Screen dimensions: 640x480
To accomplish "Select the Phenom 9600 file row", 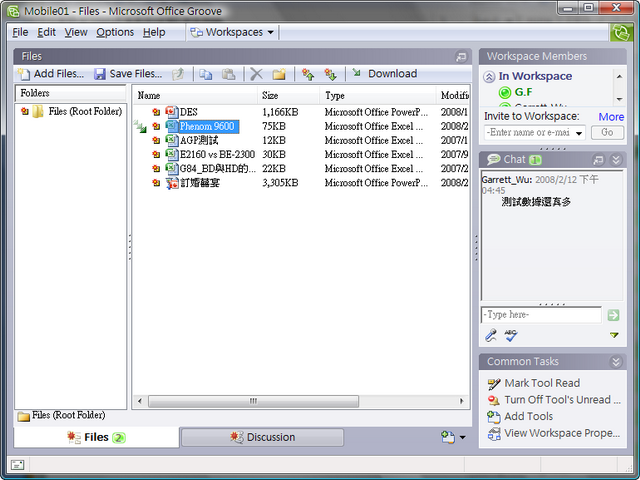I will pyautogui.click(x=302, y=127).
